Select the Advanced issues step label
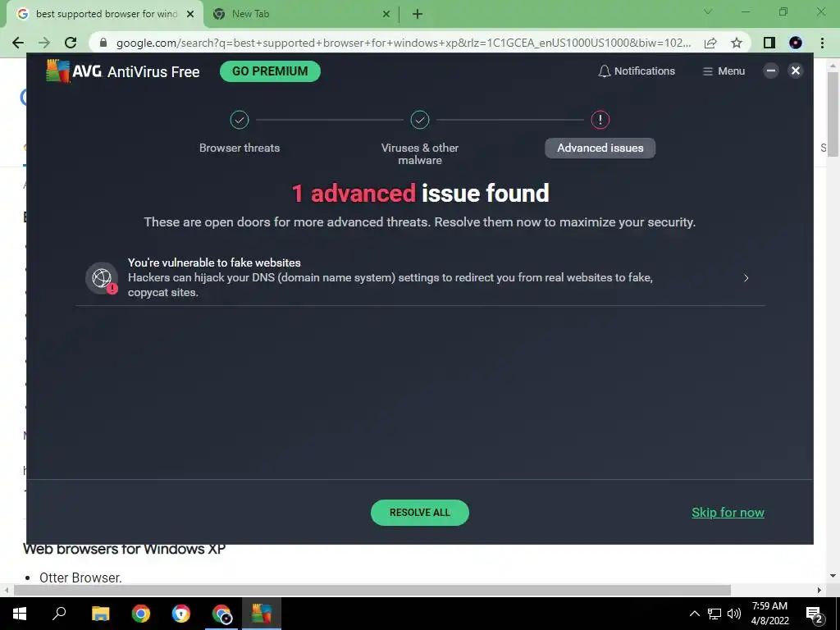 [x=600, y=148]
